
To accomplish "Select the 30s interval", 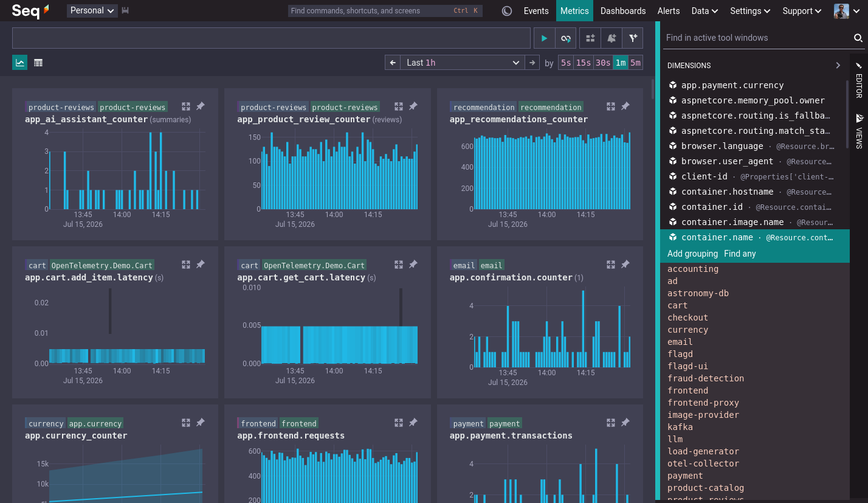I will [603, 63].
